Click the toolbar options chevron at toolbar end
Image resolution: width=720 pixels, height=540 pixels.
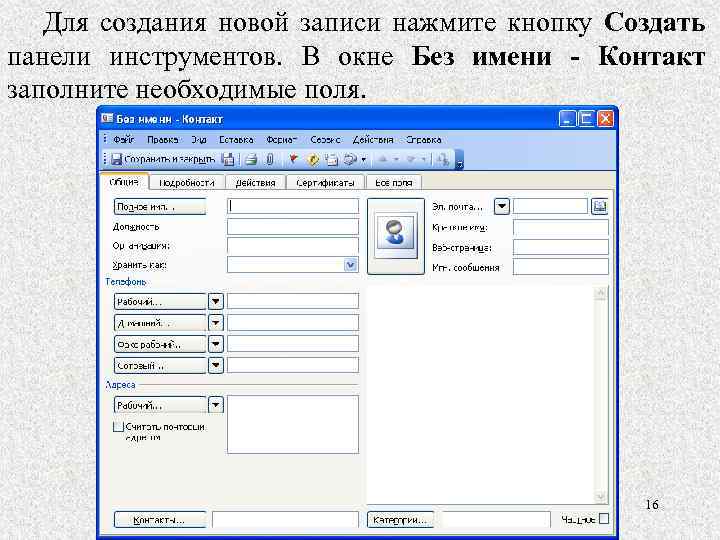pyautogui.click(x=460, y=160)
